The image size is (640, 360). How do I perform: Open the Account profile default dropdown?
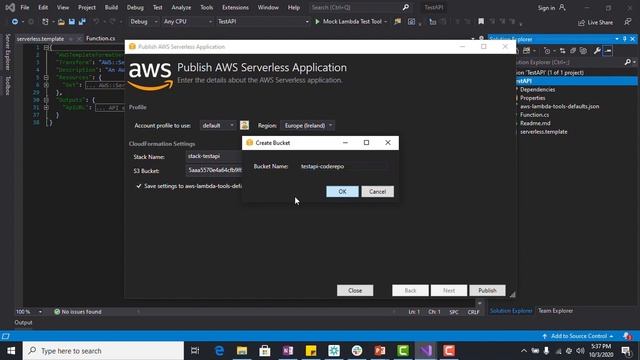click(218, 125)
